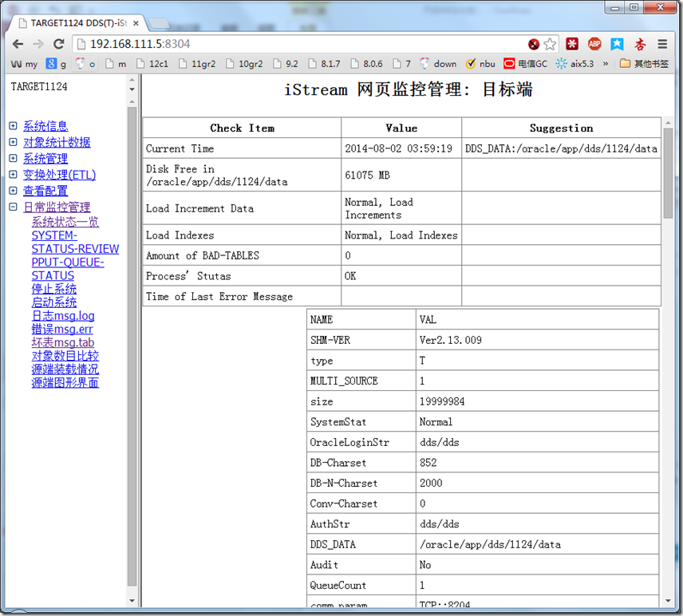Click the 启动系统 link
The height and width of the screenshot is (616, 683).
(x=54, y=302)
